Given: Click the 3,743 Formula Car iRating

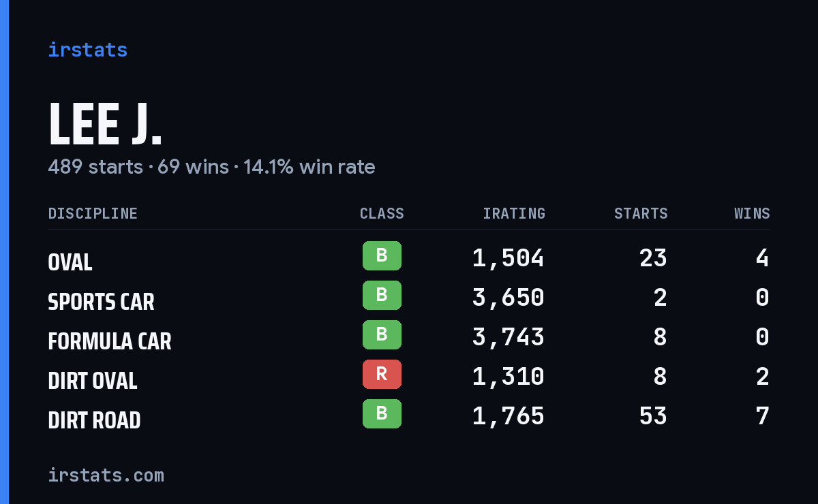Looking at the screenshot, I should pyautogui.click(x=509, y=337).
